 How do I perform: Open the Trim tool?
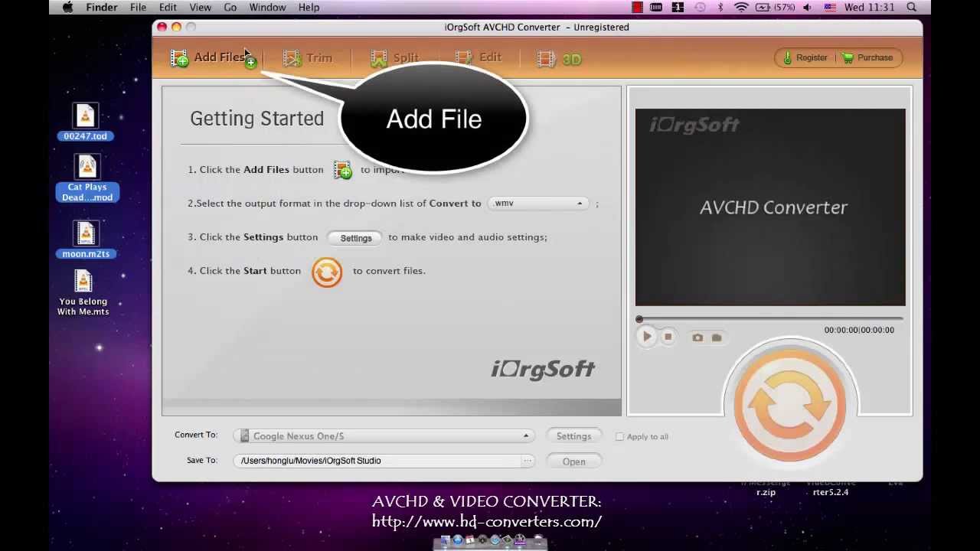pyautogui.click(x=307, y=58)
